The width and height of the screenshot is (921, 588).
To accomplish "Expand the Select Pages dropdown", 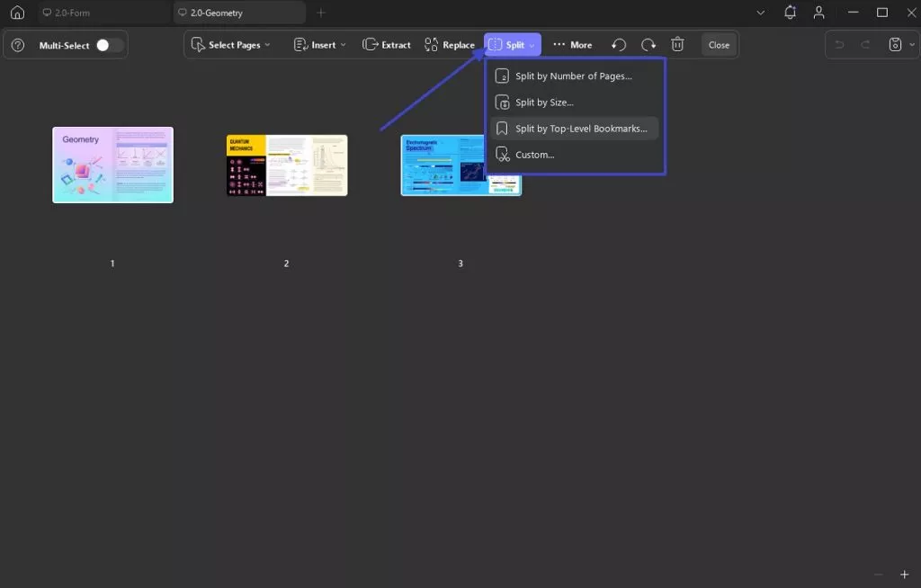I will pyautogui.click(x=230, y=45).
